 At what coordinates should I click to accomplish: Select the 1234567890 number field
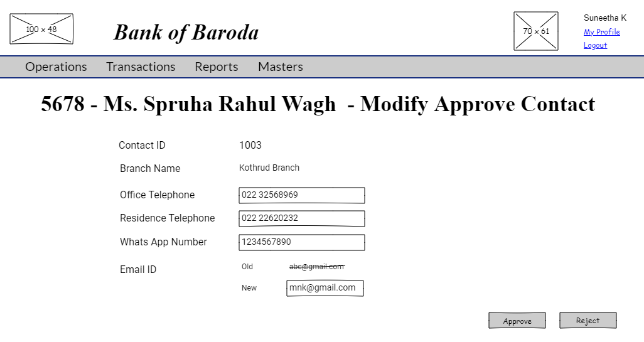pyautogui.click(x=301, y=242)
